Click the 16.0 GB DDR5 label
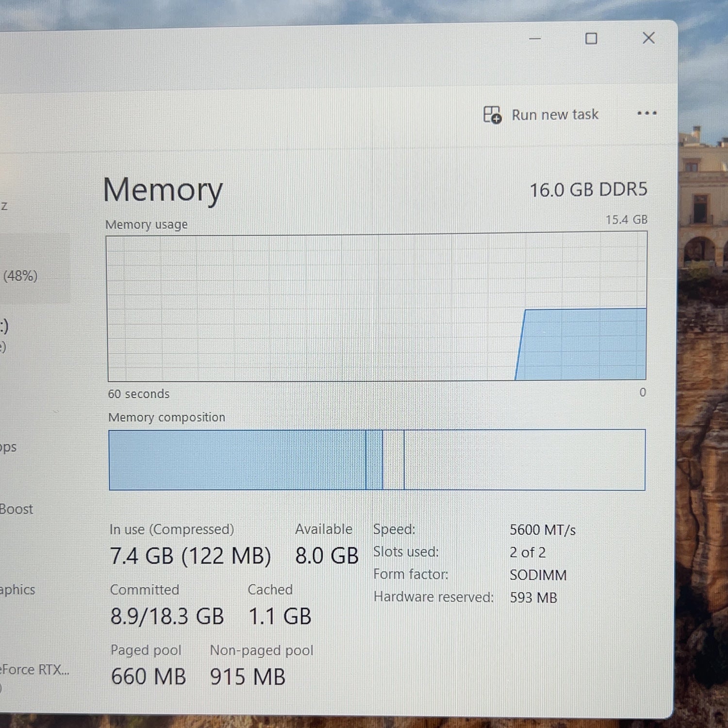This screenshot has height=728, width=728. pos(588,190)
